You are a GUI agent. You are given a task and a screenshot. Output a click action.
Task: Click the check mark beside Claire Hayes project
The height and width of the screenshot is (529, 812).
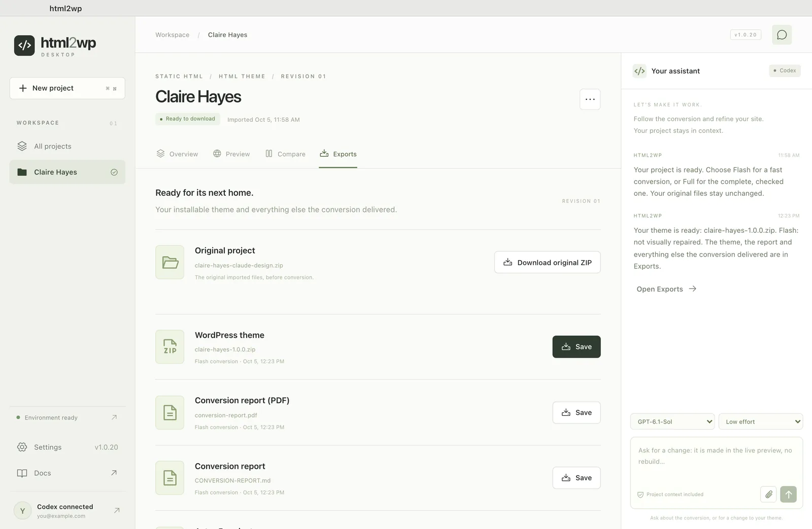(x=114, y=172)
